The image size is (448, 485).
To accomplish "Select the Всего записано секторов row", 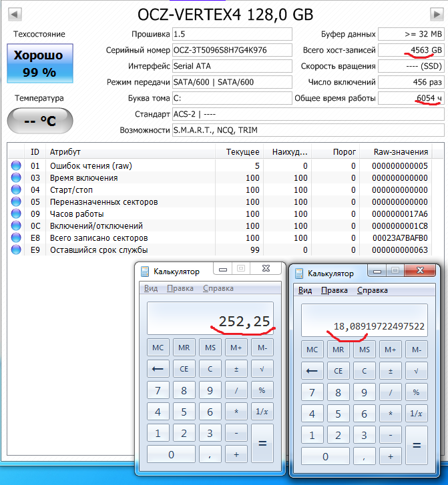I will [x=220, y=237].
